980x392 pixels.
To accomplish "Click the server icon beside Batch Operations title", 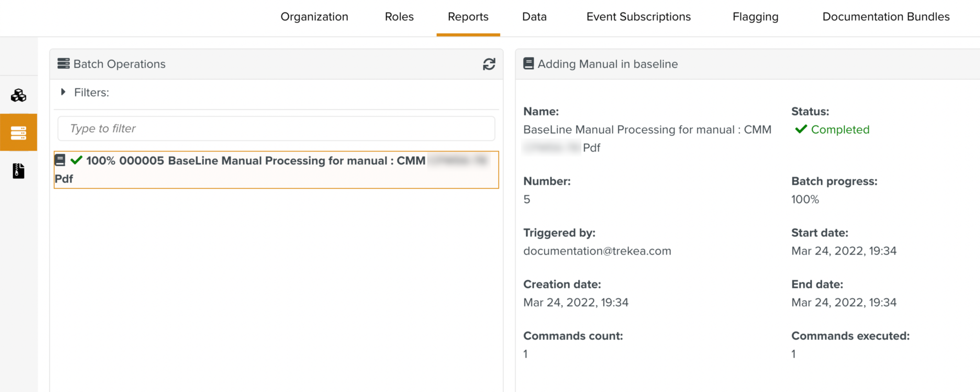I will click(63, 64).
